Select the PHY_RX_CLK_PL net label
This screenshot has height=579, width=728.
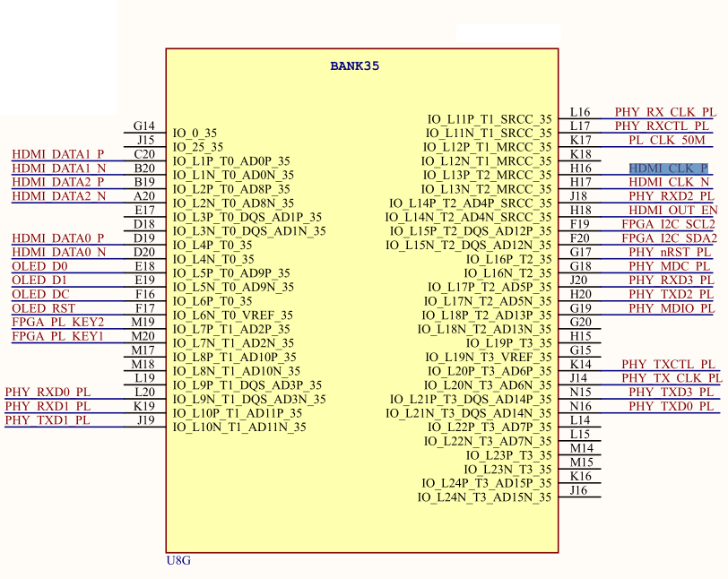[x=666, y=112]
